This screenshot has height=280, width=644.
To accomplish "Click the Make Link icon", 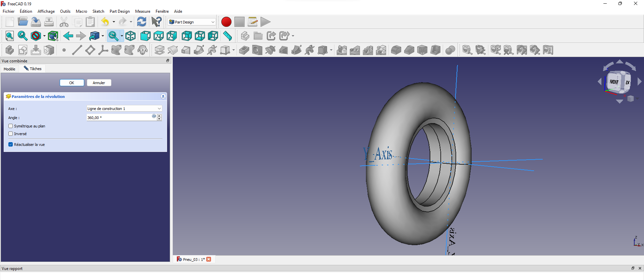I will point(271,36).
